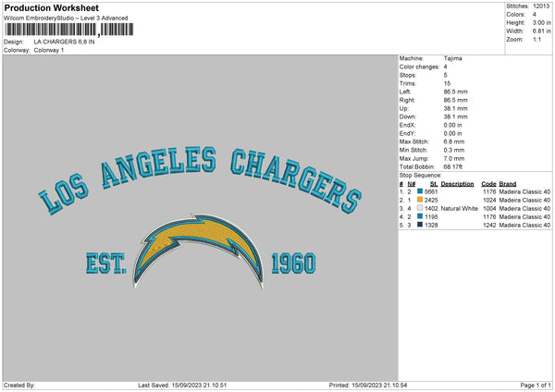The width and height of the screenshot is (555, 392).
Task: Click the Machine value Tajima
Action: [x=453, y=58]
